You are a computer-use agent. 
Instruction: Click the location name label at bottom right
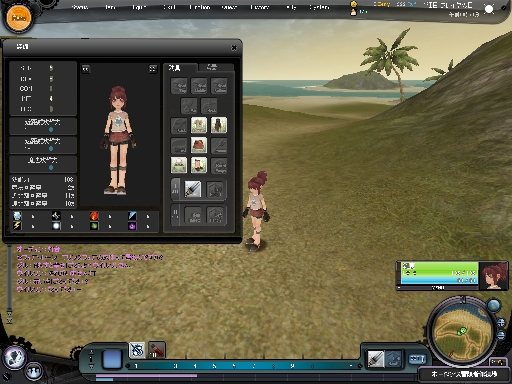point(464,374)
